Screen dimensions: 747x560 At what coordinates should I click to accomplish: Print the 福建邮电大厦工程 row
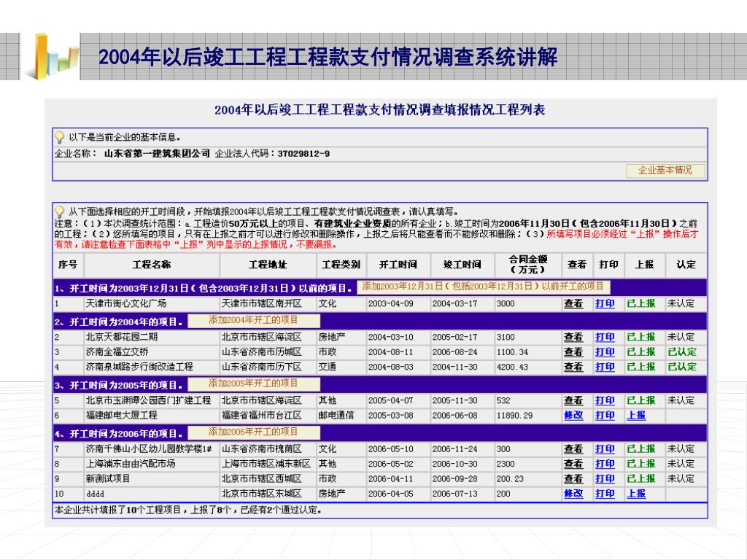point(605,415)
